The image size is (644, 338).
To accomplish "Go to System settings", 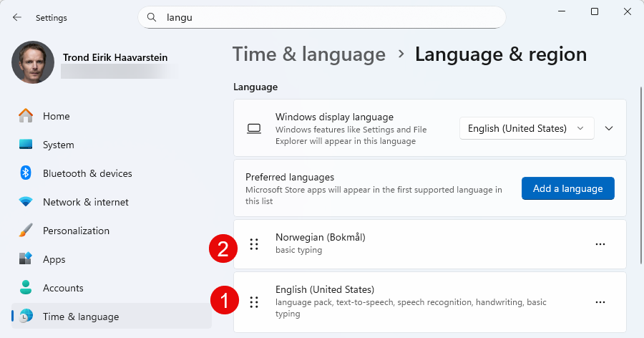I will point(112,145).
